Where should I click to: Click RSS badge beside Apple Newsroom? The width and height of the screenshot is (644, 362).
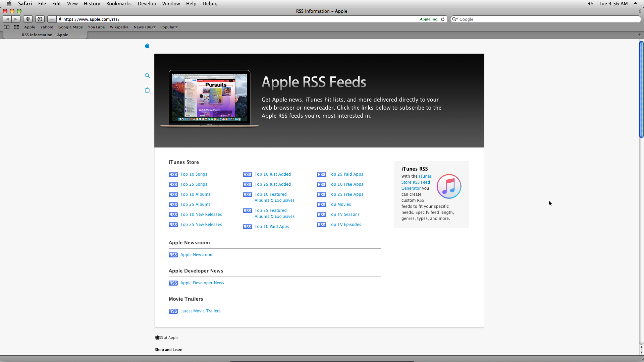tap(173, 255)
